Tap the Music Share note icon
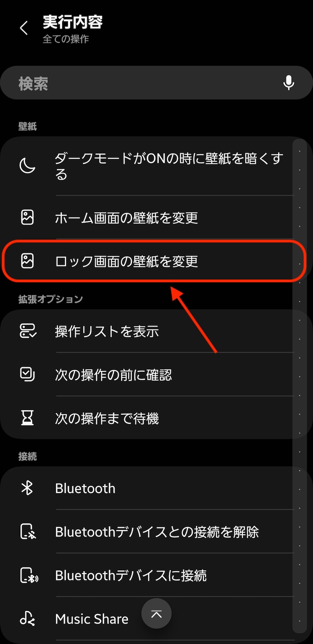This screenshot has width=313, height=644. click(x=27, y=619)
